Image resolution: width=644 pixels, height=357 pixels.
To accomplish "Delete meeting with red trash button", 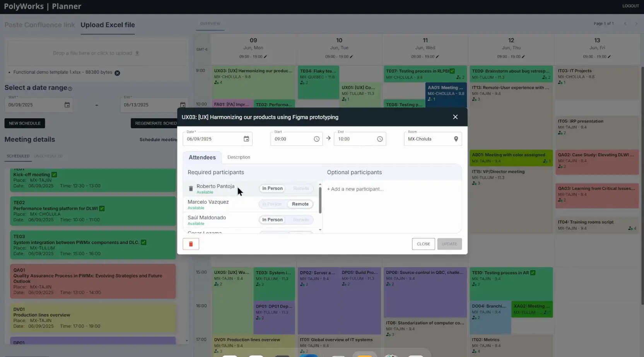I will 191,244.
